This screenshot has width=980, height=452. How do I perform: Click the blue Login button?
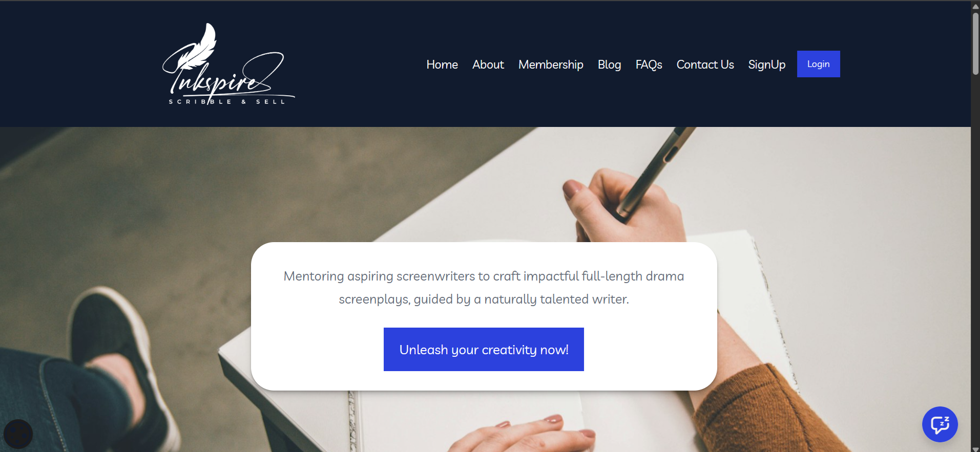[818, 64]
